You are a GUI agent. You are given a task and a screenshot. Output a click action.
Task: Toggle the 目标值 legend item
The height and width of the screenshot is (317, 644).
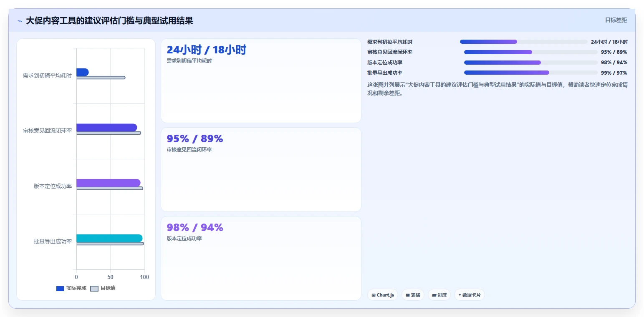(103, 288)
